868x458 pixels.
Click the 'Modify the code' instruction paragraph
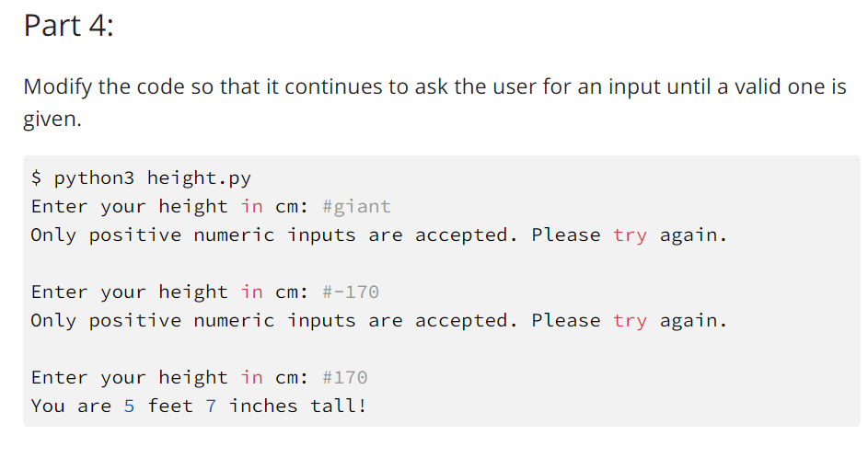[x=434, y=102]
